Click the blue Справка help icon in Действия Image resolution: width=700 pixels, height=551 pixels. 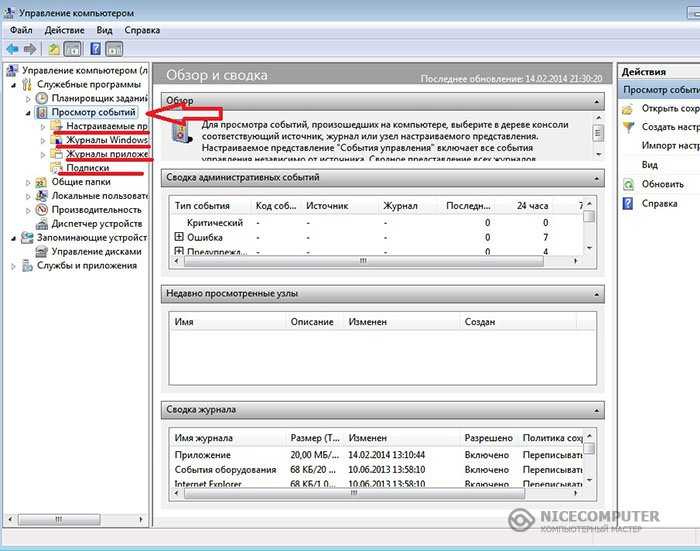[628, 204]
